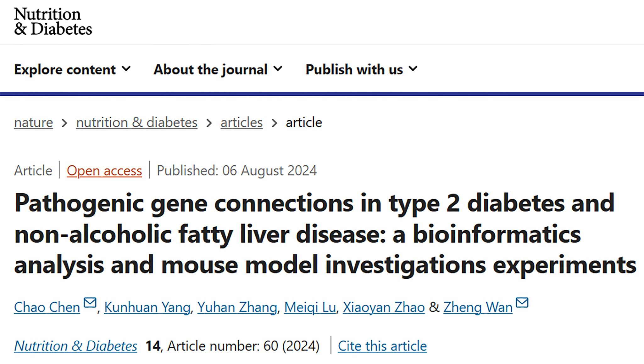This screenshot has width=644, height=364.
Task: Select author Meiqi Lu's name
Action: [x=310, y=307]
